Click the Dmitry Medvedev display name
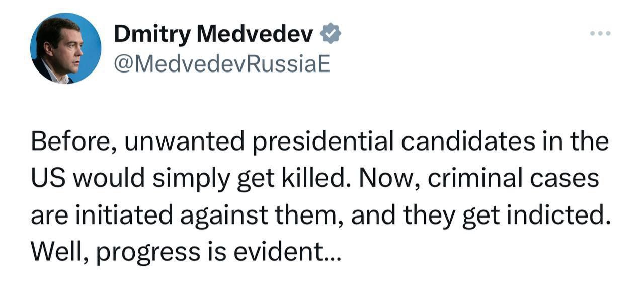This screenshot has height=288, width=644. [214, 34]
